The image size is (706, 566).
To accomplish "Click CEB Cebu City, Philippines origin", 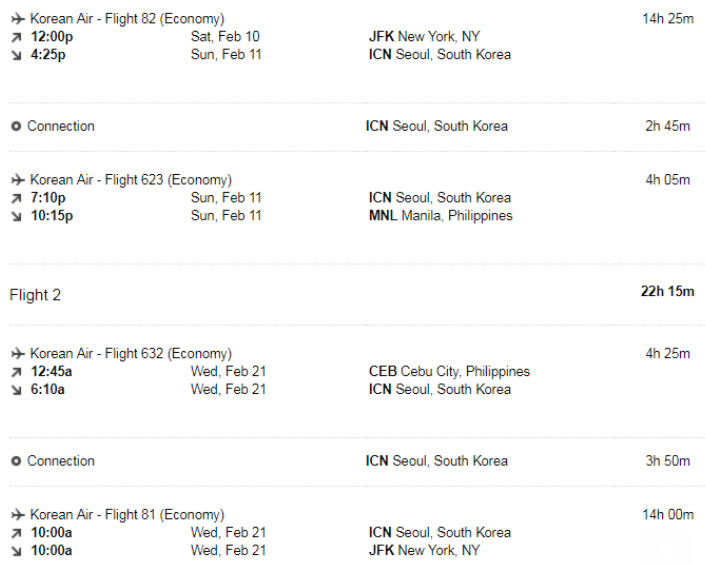I will pyautogui.click(x=449, y=371).
